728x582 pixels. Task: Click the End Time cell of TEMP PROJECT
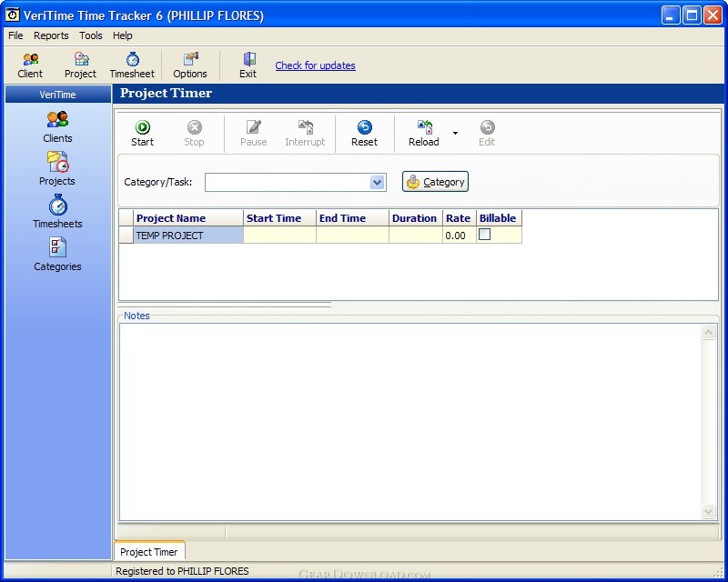tap(352, 236)
